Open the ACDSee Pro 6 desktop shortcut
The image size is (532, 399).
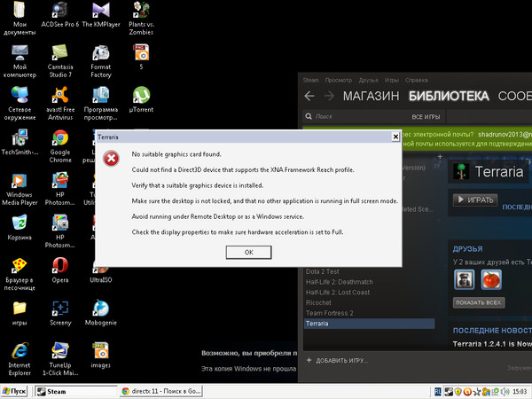tap(60, 14)
